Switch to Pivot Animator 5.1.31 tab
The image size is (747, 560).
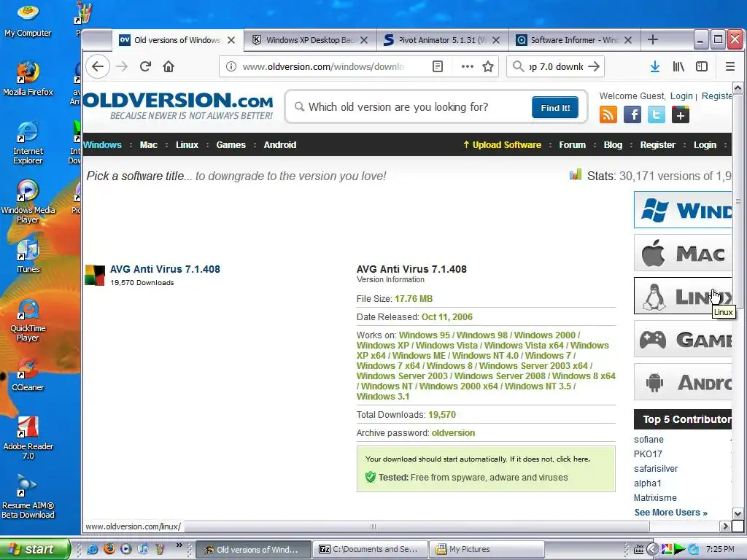point(442,40)
